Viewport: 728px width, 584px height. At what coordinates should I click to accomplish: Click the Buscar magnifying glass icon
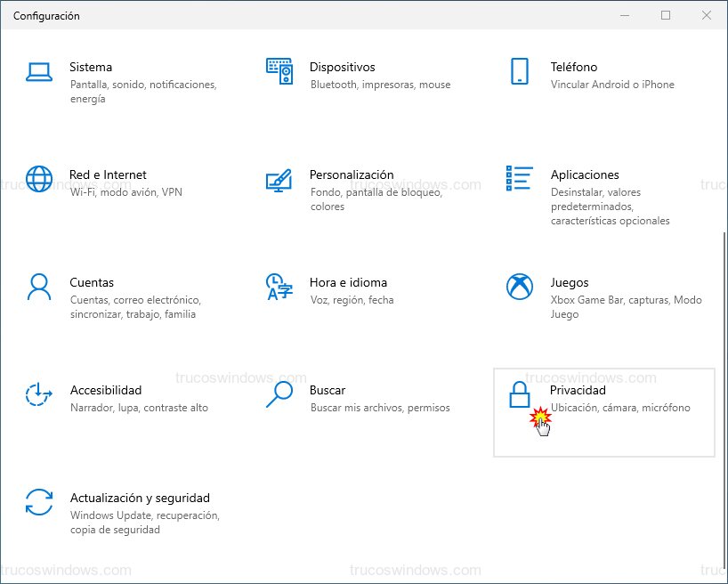pyautogui.click(x=279, y=394)
